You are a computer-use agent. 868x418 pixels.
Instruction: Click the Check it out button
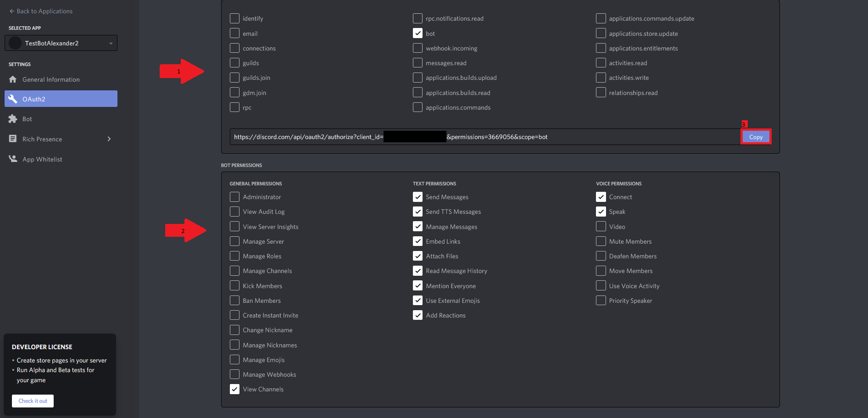33,401
